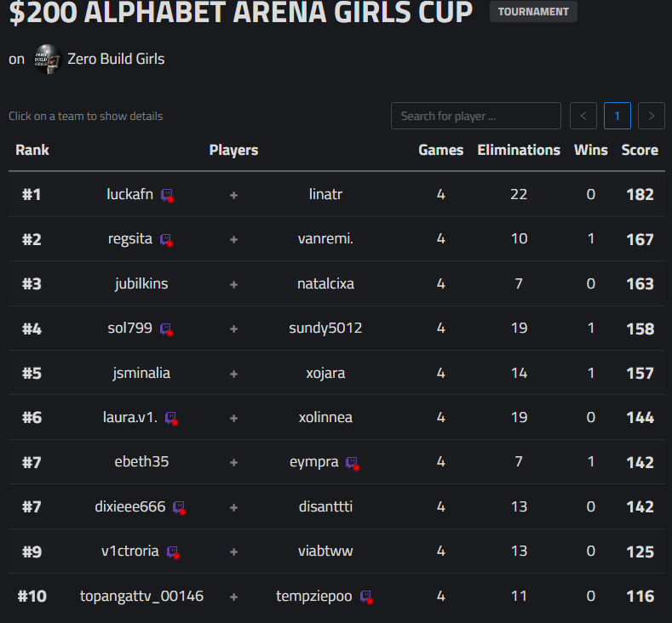Screen dimensions: 672x623
Task: Click score 158
Action: tap(640, 329)
